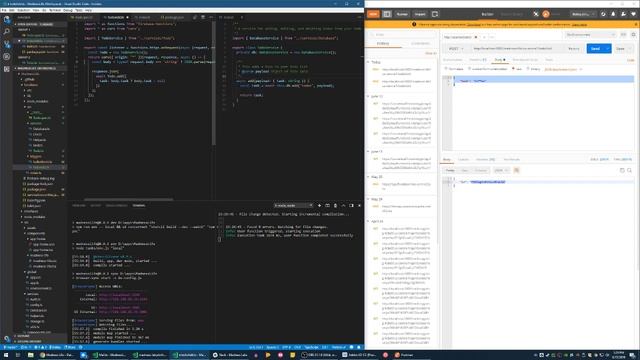Open the Send button dropdown arrow

click(608, 49)
